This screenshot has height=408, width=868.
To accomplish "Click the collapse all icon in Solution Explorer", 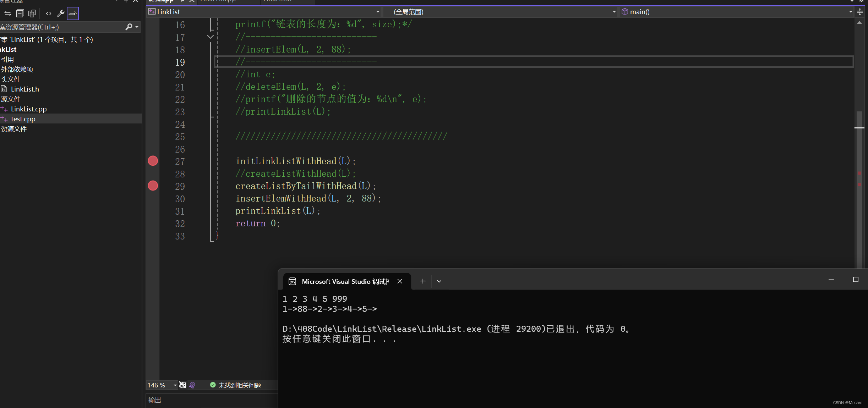I will (x=20, y=13).
